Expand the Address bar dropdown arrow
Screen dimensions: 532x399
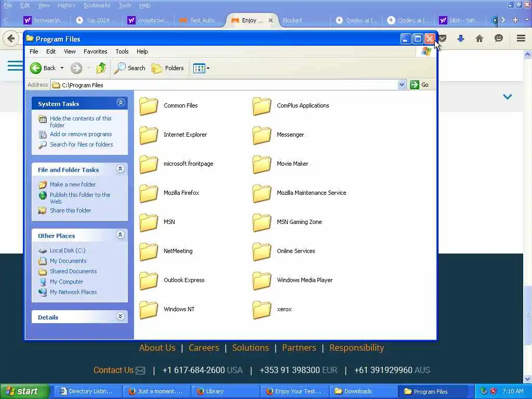click(402, 85)
